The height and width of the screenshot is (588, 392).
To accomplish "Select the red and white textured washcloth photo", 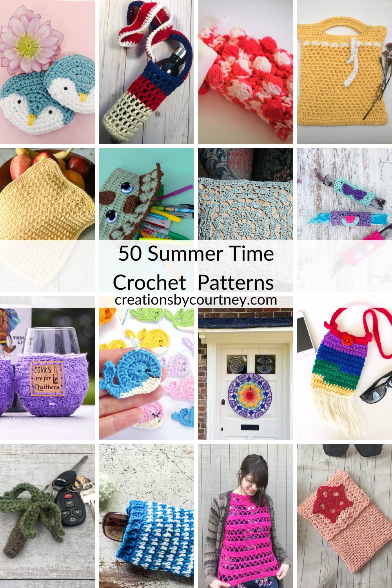I will pos(245,72).
